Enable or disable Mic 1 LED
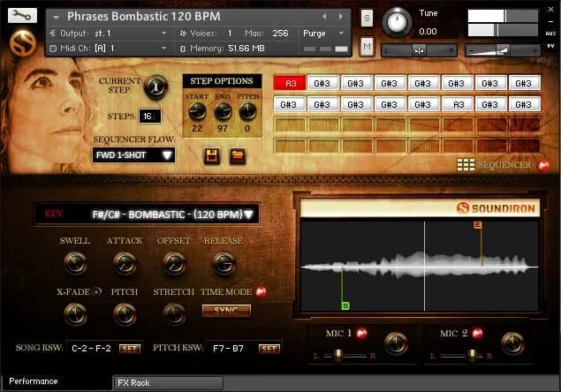The width and height of the screenshot is (561, 392). [x=360, y=333]
